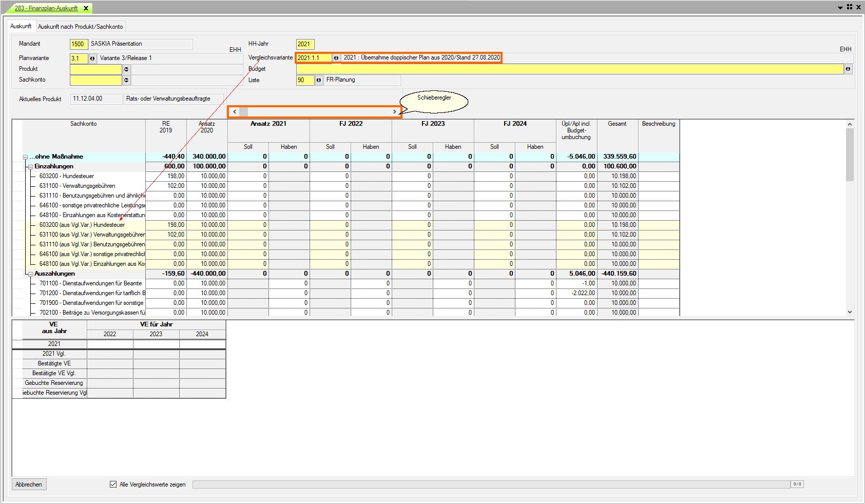Open the Liste lookup icon
Viewport: 865px width, 504px height.
click(319, 80)
